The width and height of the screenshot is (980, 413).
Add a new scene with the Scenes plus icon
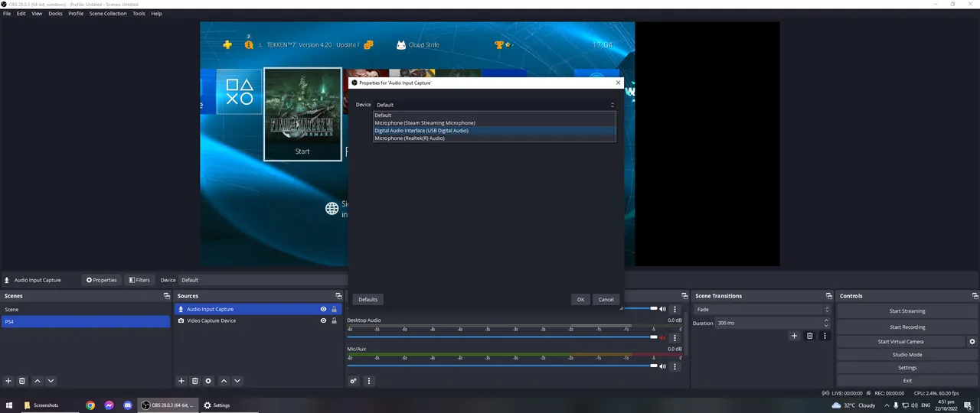click(x=8, y=381)
